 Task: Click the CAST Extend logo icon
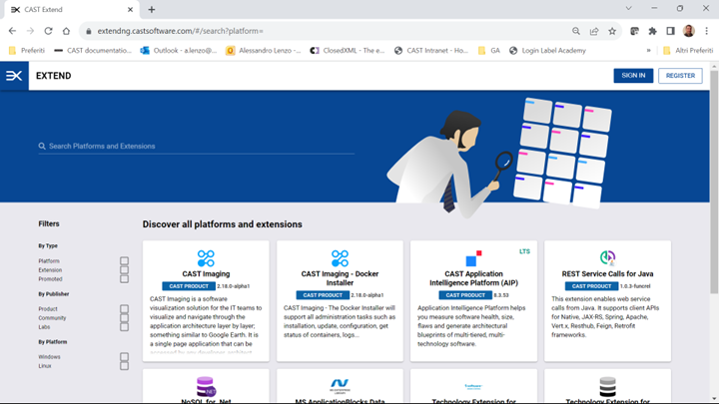pyautogui.click(x=14, y=76)
